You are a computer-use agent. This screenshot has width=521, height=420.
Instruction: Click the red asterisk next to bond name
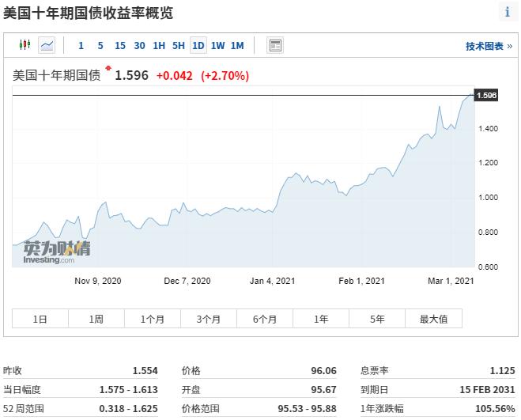point(108,70)
